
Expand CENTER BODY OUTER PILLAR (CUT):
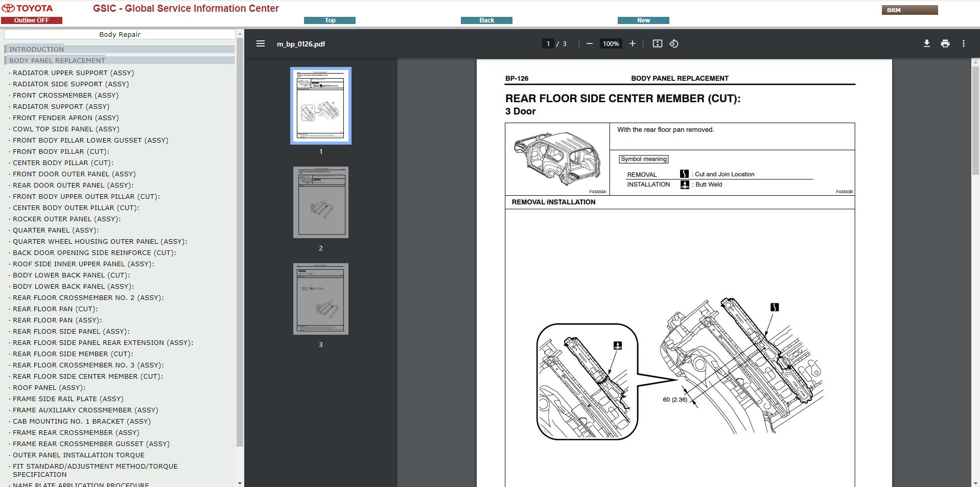(x=76, y=207)
